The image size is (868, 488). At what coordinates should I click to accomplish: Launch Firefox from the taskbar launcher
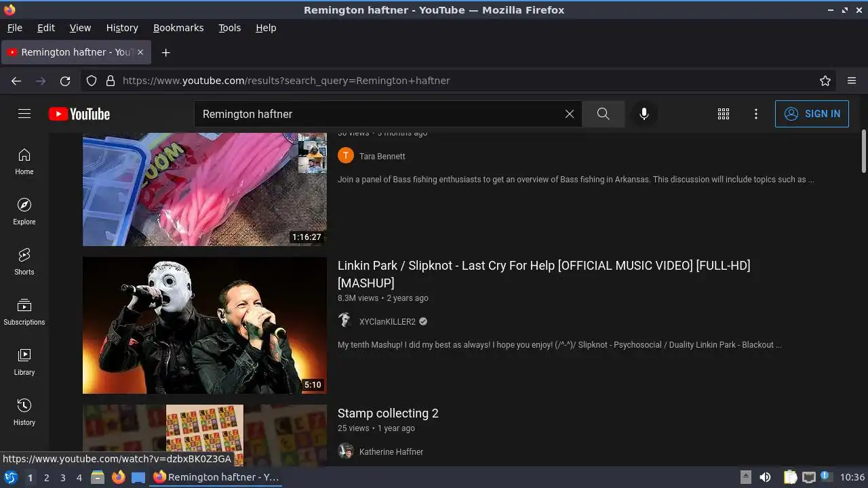pyautogui.click(x=118, y=477)
